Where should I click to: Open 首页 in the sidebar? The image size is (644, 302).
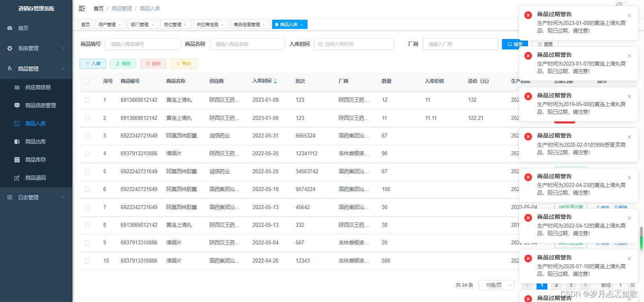[36, 28]
